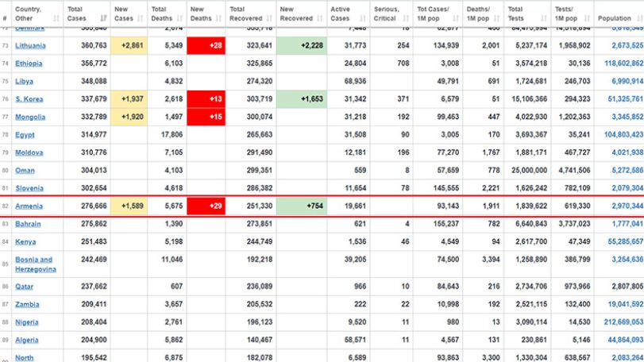Select Lithuania new recovered +2,228 cell
The width and height of the screenshot is (644, 362).
(x=302, y=45)
